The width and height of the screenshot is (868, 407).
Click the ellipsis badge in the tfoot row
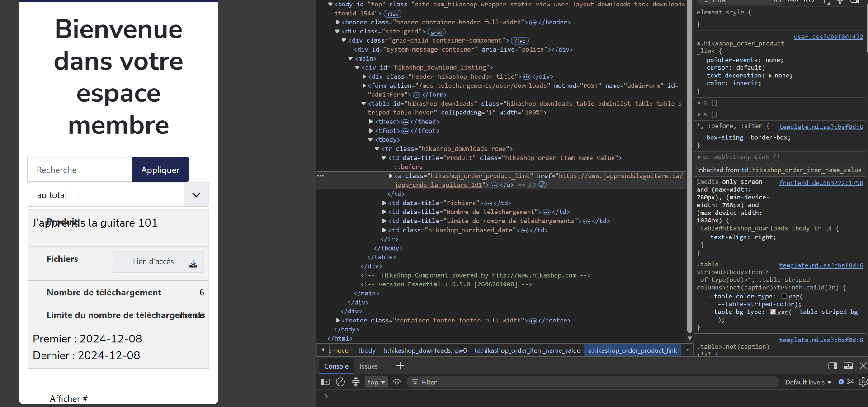pos(405,131)
